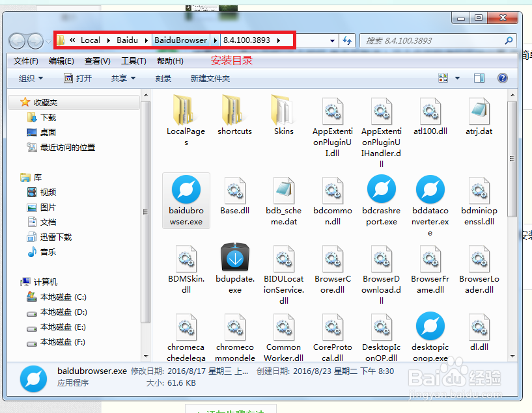Refresh the folder view
Viewport: 532px width, 413px height.
coord(347,41)
